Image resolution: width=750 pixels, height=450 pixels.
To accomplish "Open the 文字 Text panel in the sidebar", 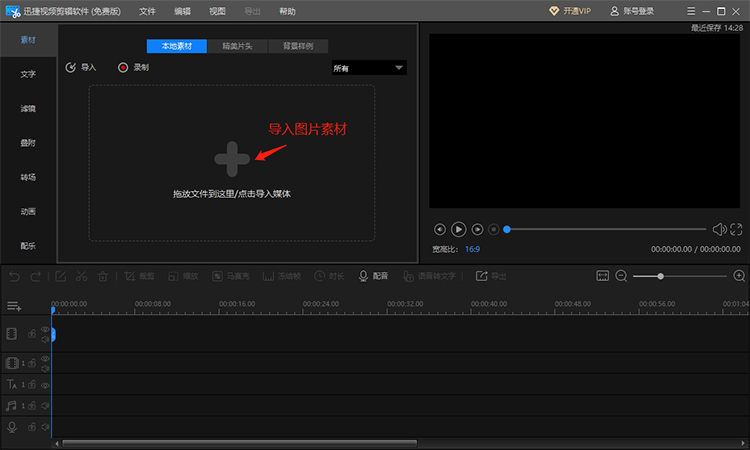I will (28, 74).
